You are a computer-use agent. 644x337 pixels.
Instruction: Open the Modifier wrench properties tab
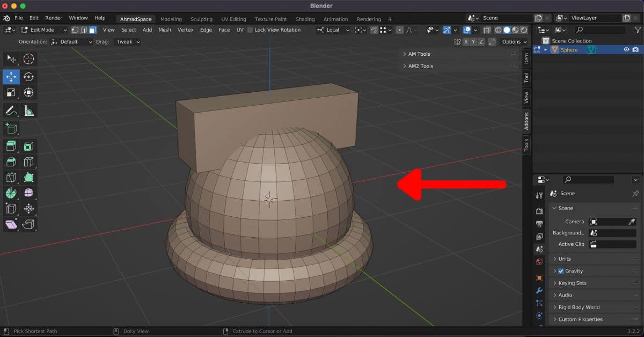tap(539, 290)
